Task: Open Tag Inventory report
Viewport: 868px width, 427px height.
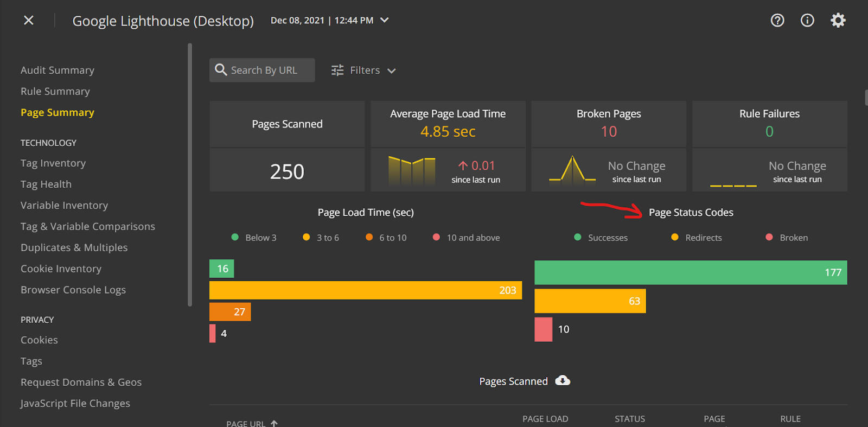Action: pos(53,163)
